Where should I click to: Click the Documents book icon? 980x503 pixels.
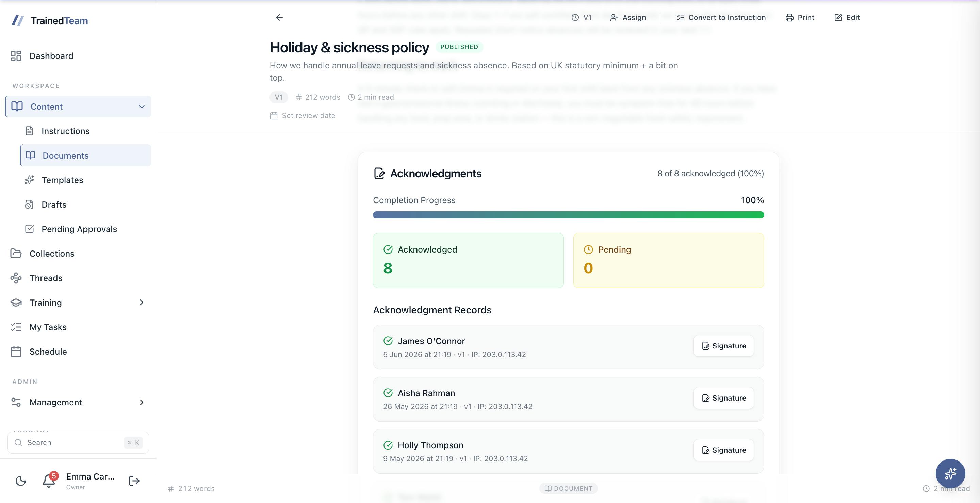click(x=30, y=155)
